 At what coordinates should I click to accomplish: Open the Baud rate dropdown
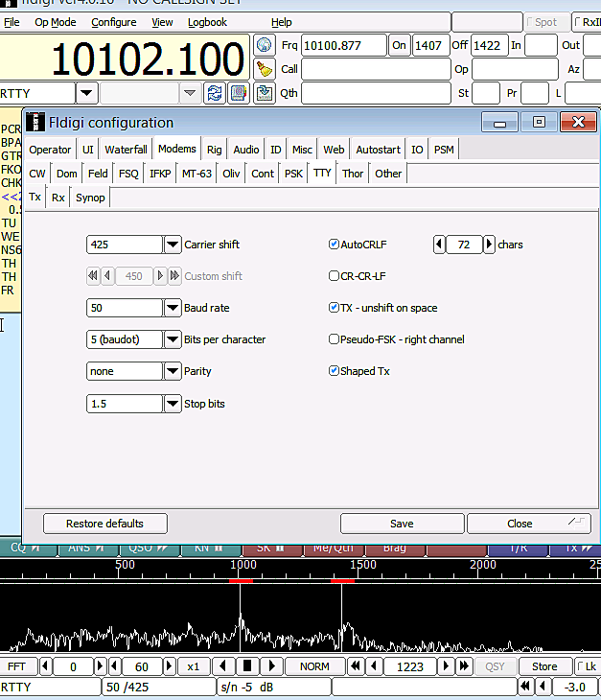point(173,308)
